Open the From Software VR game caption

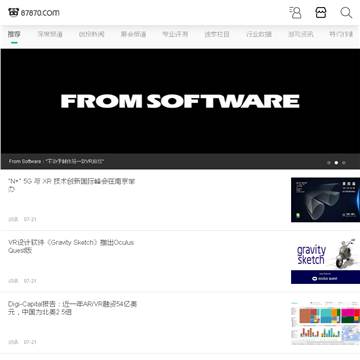coord(56,161)
